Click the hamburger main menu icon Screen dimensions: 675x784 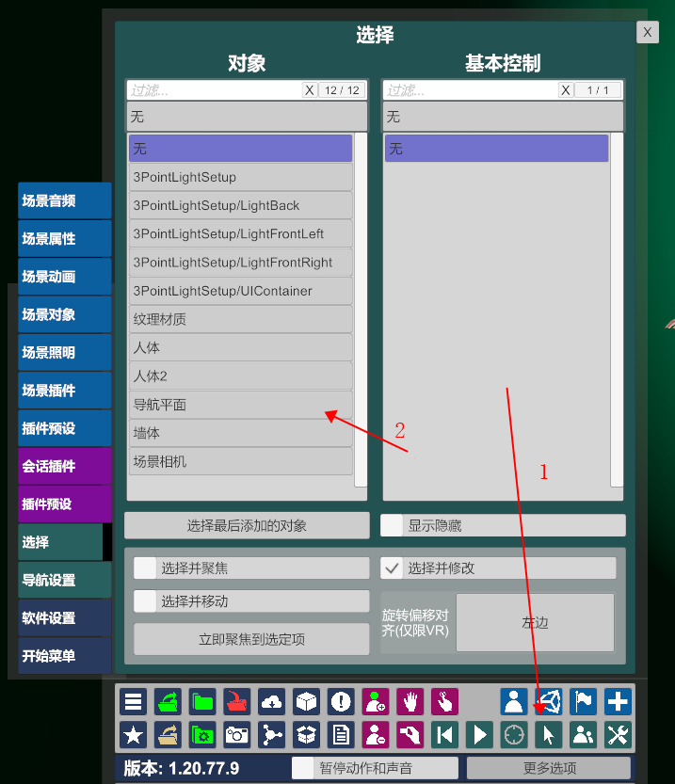coord(133,701)
